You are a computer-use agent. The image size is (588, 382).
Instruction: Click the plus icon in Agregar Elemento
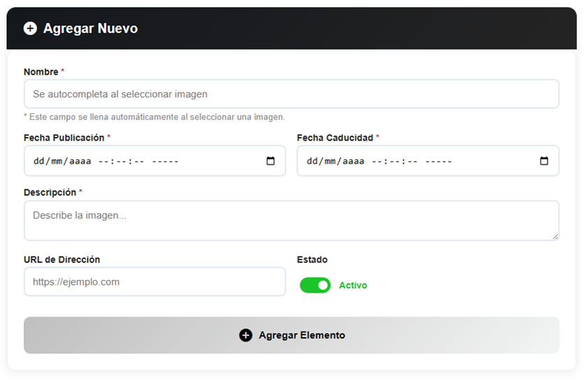(245, 335)
